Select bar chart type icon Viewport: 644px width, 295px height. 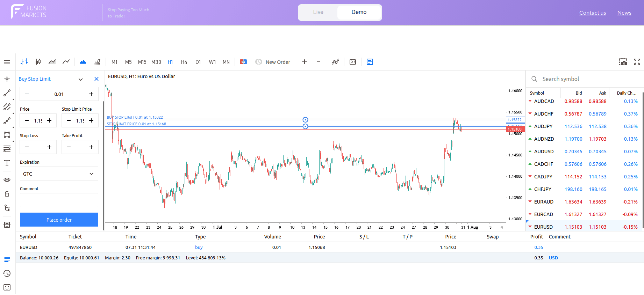point(24,62)
